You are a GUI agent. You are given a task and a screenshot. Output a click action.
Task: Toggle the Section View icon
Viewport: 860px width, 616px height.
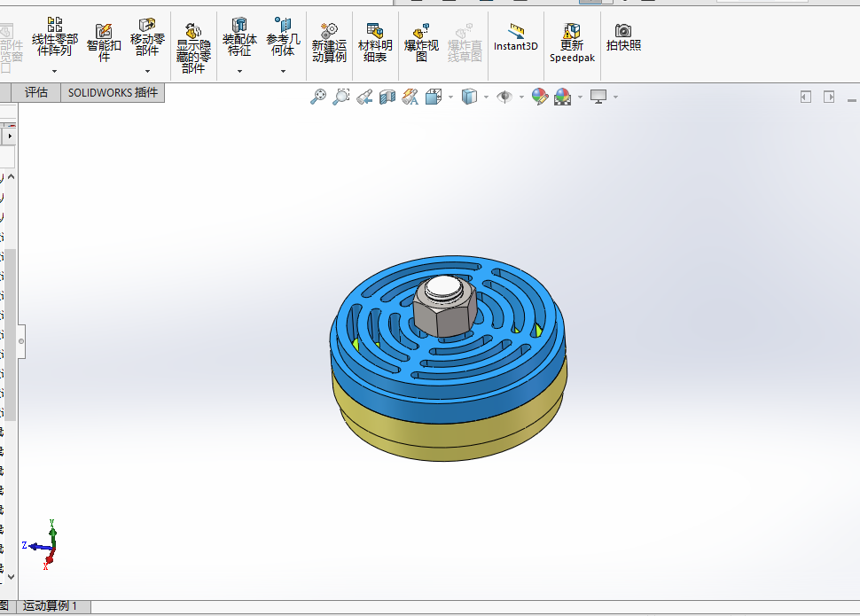(x=387, y=97)
